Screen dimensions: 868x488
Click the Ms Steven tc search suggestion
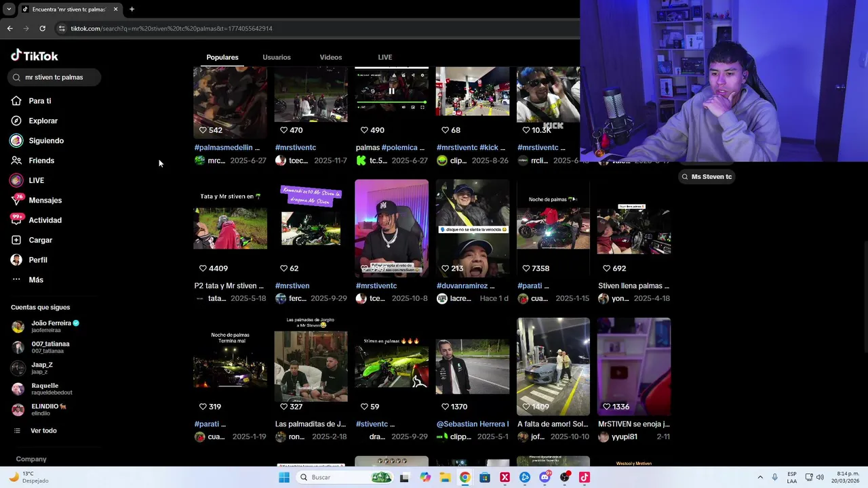(707, 176)
